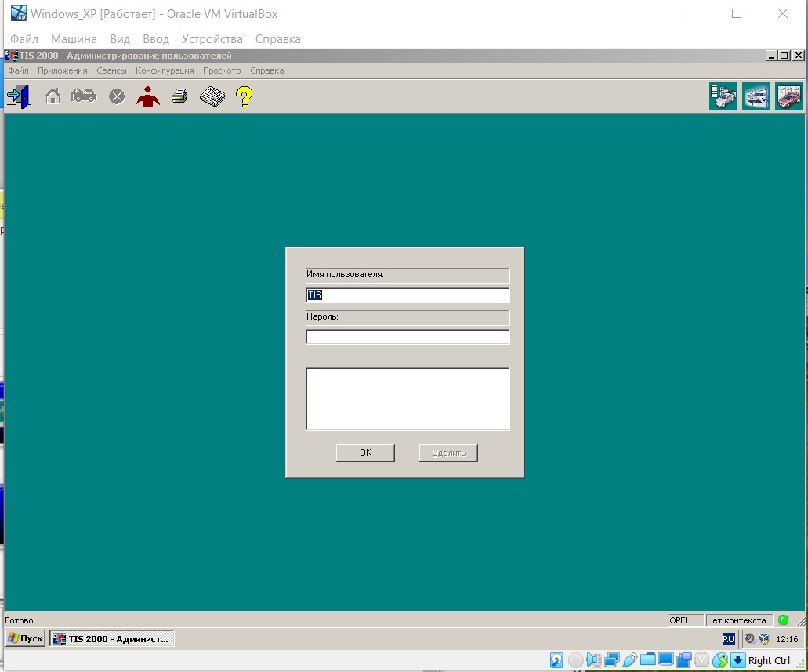Click Right Ctrl host key label
This screenshot has width=808, height=672.
[769, 660]
